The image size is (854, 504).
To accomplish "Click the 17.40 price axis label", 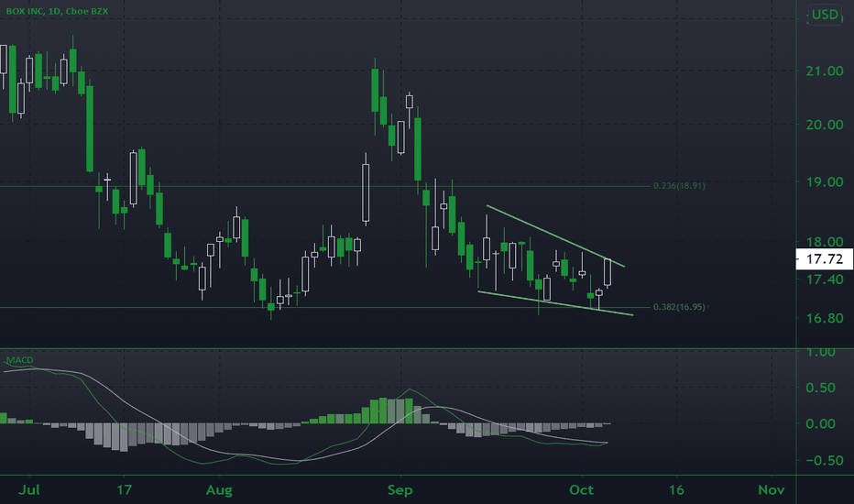I will [x=825, y=279].
